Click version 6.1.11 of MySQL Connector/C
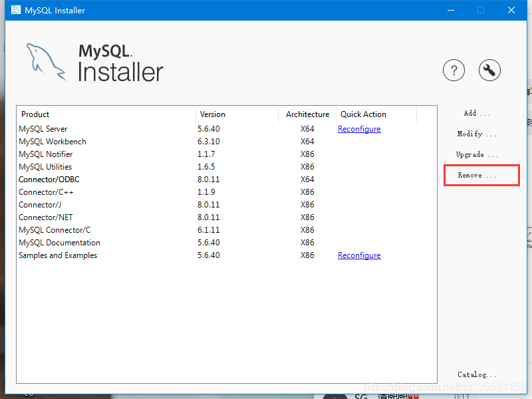This screenshot has width=532, height=399. (x=209, y=229)
